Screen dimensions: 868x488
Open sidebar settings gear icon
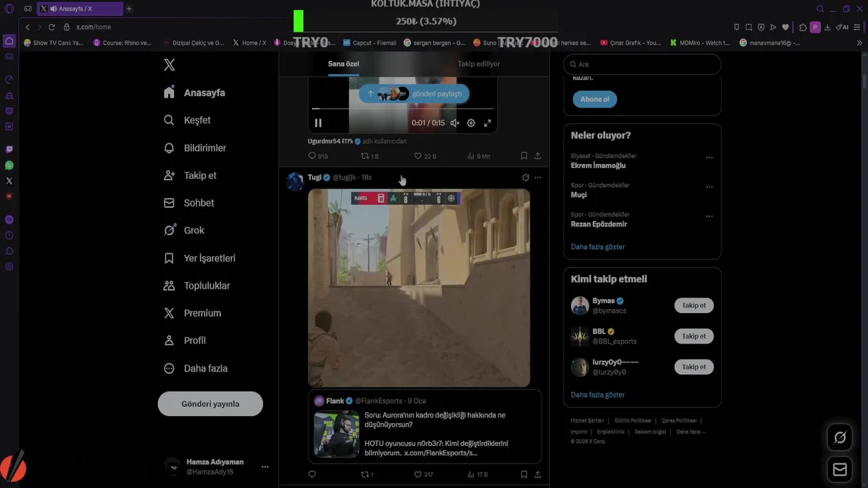pyautogui.click(x=9, y=266)
